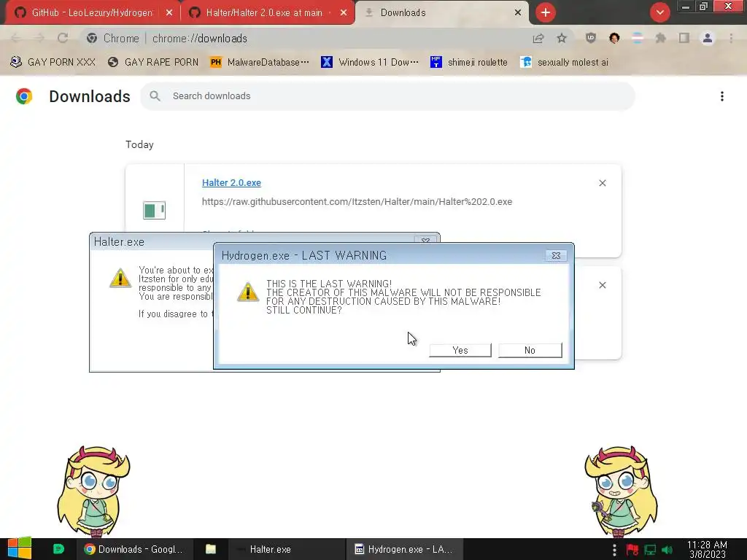Open the Halter 2.0.exe download link
The height and width of the screenshot is (560, 747).
[231, 183]
